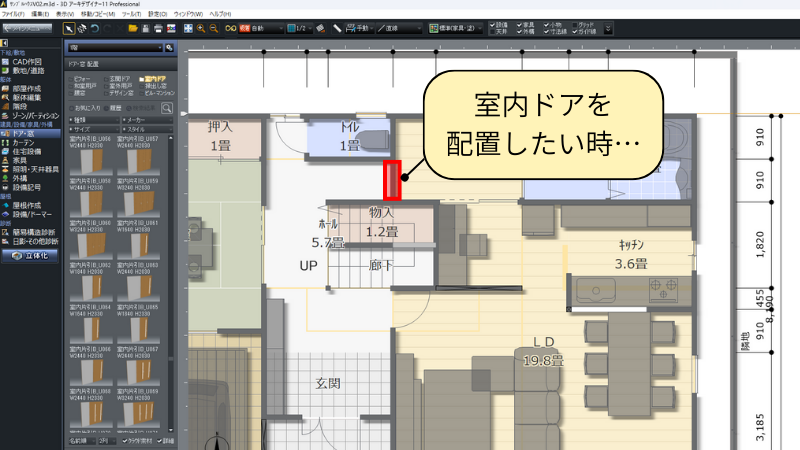Open the 自動 mode dropdown

(x=261, y=29)
